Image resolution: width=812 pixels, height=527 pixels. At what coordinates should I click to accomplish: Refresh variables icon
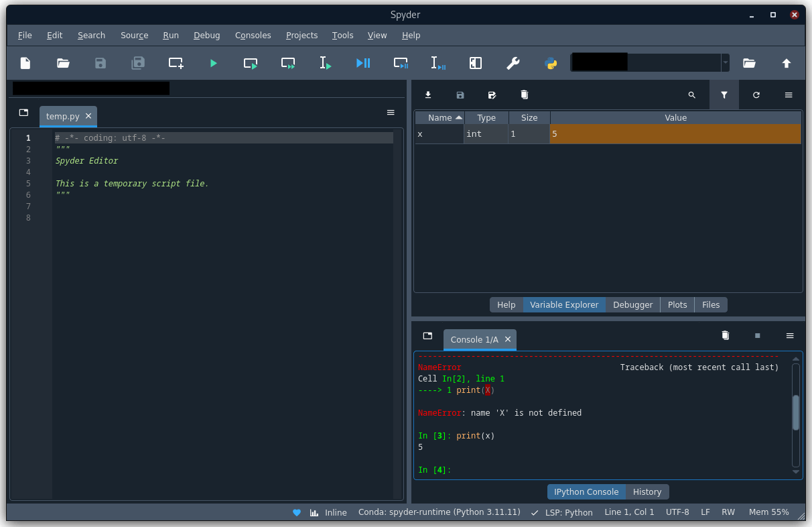756,95
